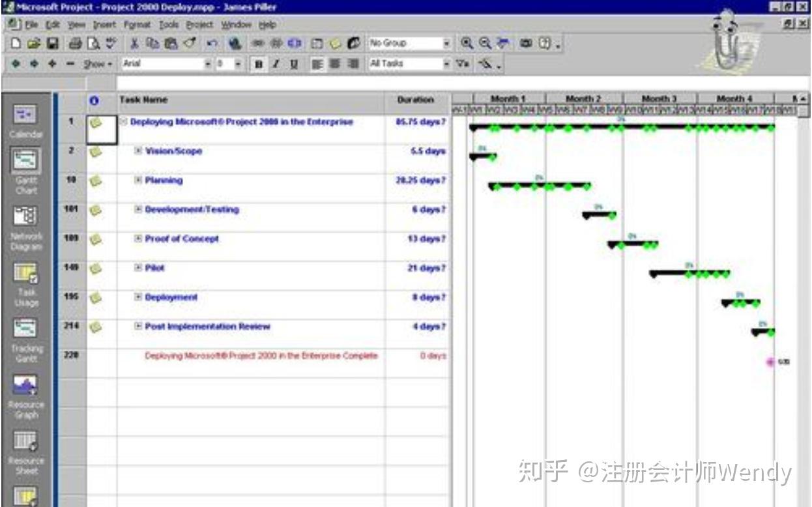Switch to Tracking Gantt view

tap(26, 340)
